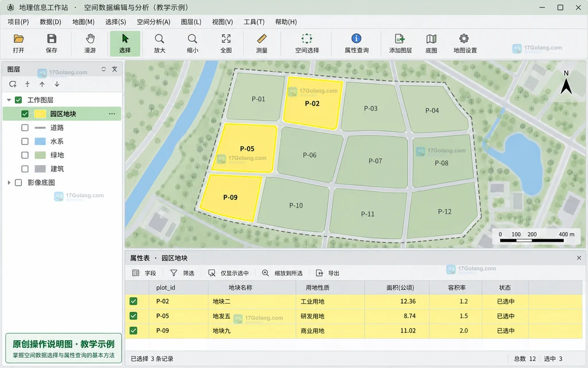
Task: Open a project with the 打开 tool
Action: 18,44
